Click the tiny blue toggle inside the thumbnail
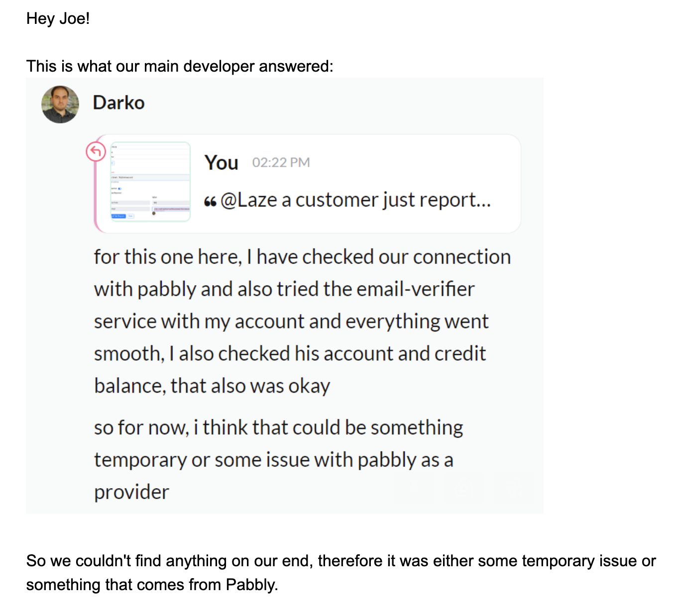Screen dimensions: 680x616 click(119, 189)
